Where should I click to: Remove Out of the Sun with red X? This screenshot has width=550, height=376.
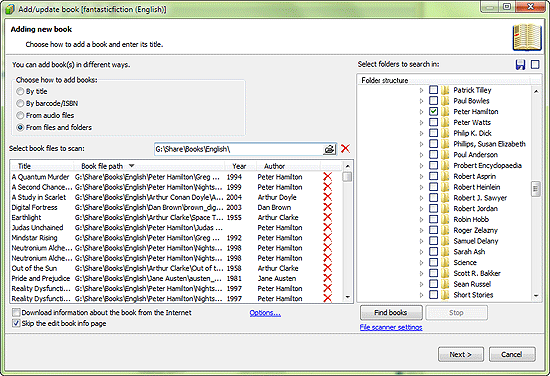coord(327,268)
